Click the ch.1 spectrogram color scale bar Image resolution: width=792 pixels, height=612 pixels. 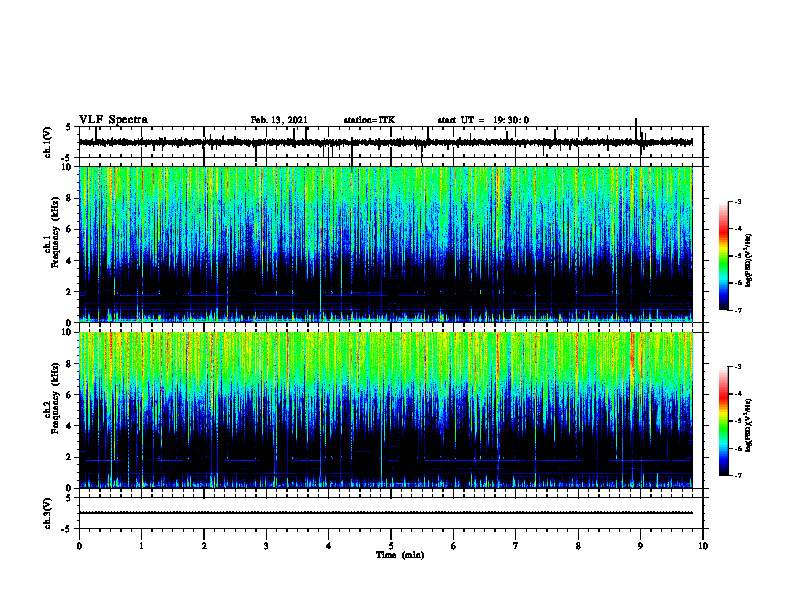[723, 256]
